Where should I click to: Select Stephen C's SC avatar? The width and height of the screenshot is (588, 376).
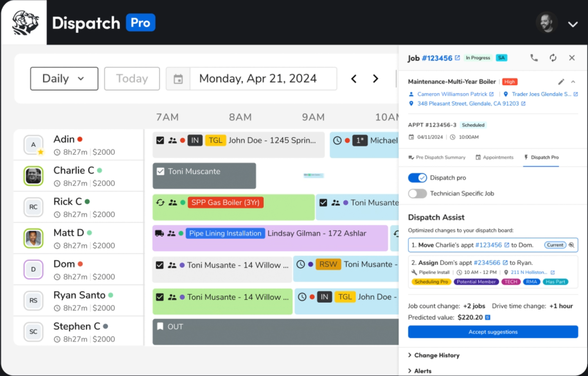click(33, 332)
